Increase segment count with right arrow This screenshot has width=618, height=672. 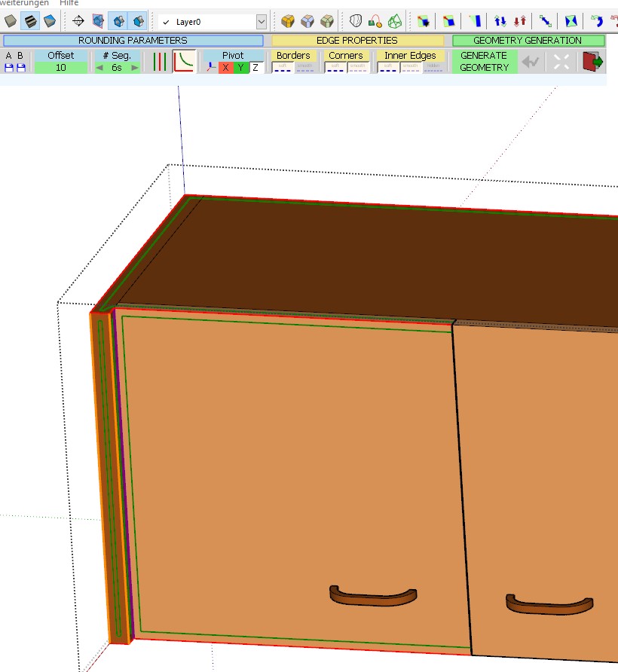(135, 68)
